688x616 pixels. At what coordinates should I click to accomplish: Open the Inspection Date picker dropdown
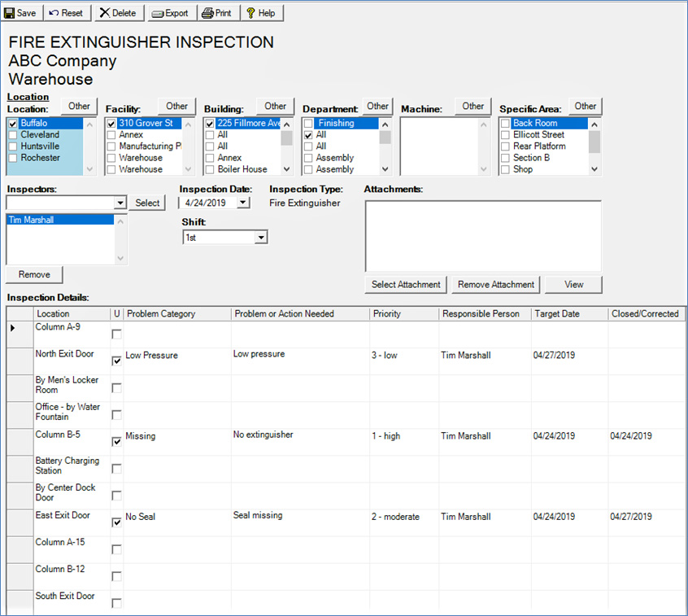[242, 203]
